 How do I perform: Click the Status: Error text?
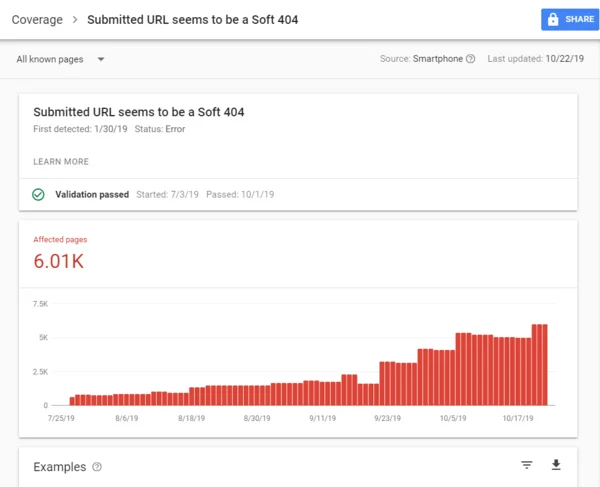point(160,129)
